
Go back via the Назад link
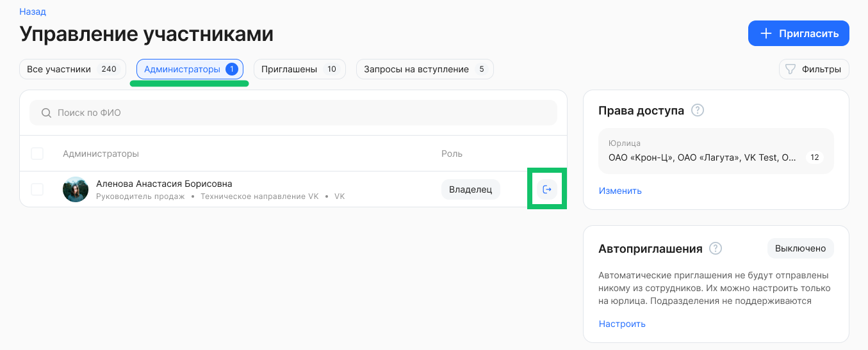tap(33, 12)
